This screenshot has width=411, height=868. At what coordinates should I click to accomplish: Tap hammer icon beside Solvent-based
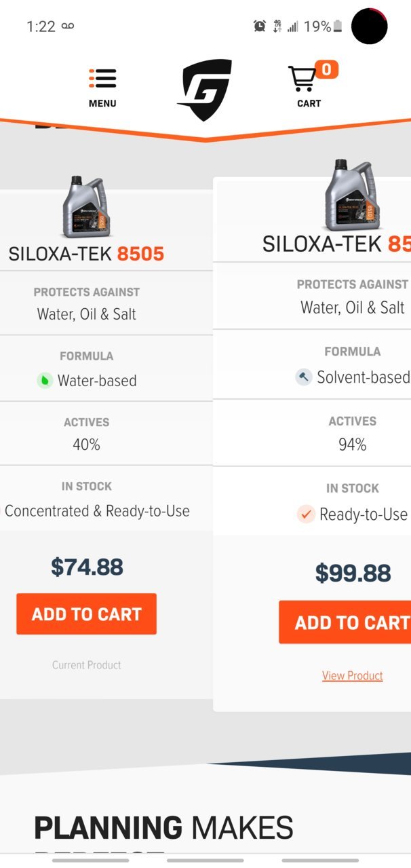point(303,377)
